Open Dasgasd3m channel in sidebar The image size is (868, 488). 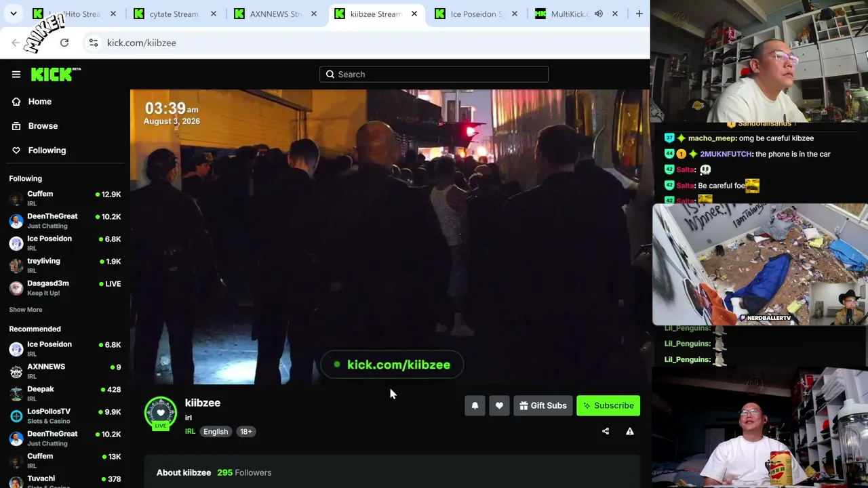[x=65, y=288]
